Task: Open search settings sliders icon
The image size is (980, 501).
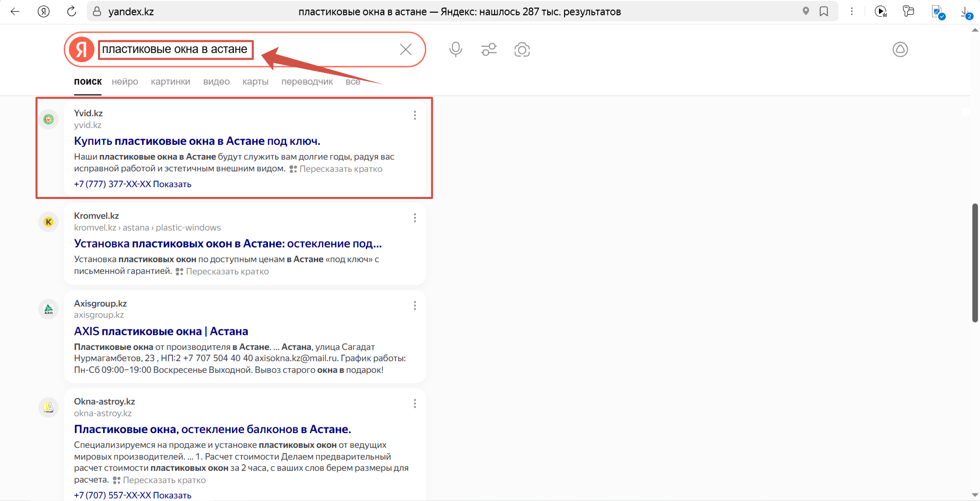Action: (488, 49)
